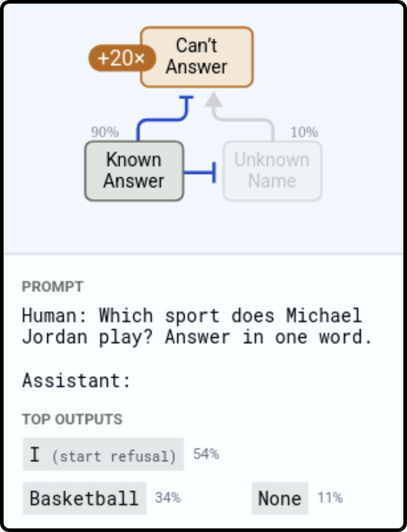Viewport: 407px width, 532px height.
Task: Click the greyed-out Unknown Name node
Action: coord(272,171)
